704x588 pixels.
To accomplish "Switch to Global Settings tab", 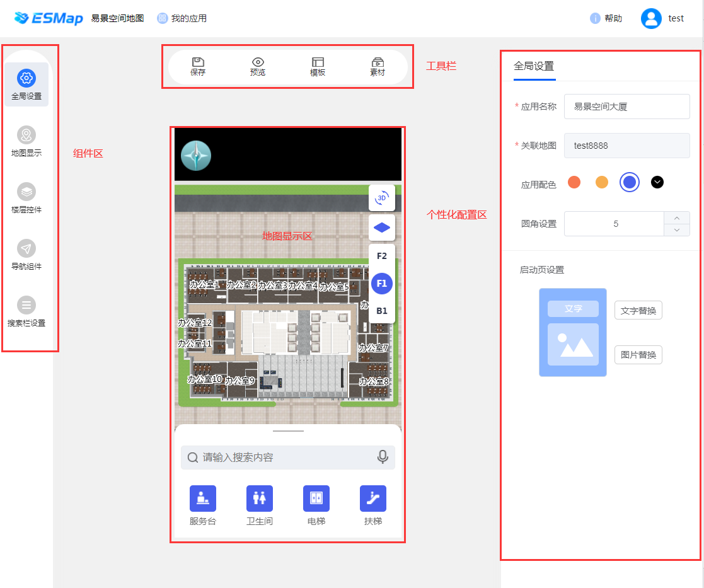I will pyautogui.click(x=534, y=66).
